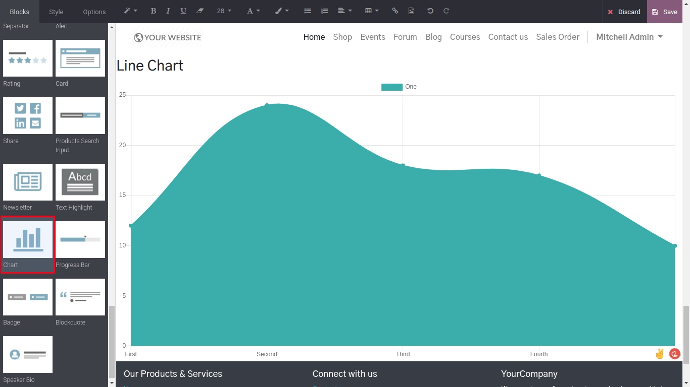The height and width of the screenshot is (387, 690).
Task: Undo the last edit
Action: (430, 11)
